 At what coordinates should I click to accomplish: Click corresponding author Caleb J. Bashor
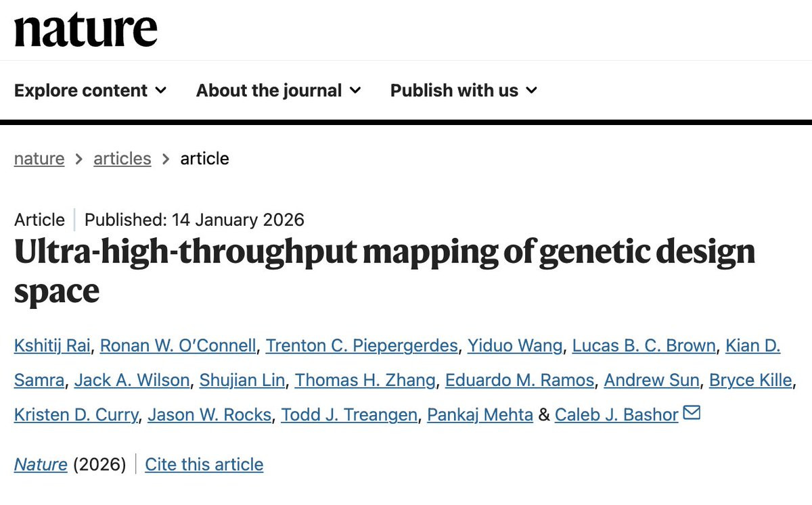click(616, 414)
